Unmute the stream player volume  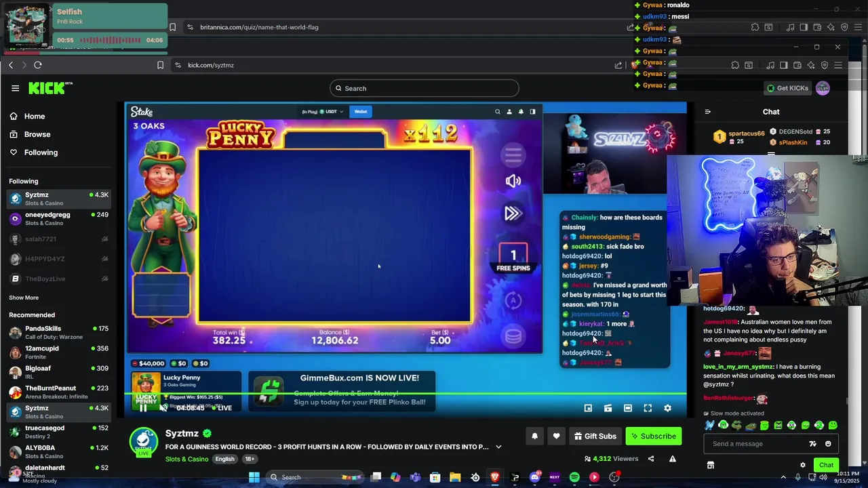point(163,408)
